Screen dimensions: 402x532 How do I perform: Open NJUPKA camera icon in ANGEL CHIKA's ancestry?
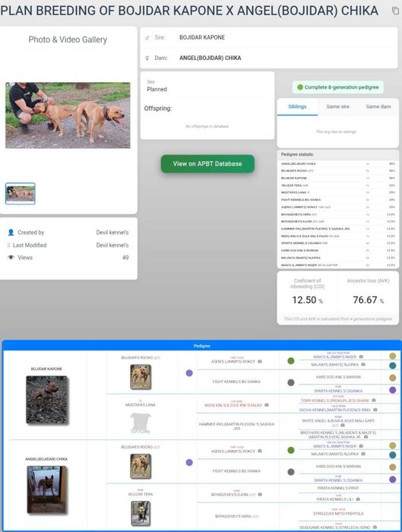click(363, 454)
